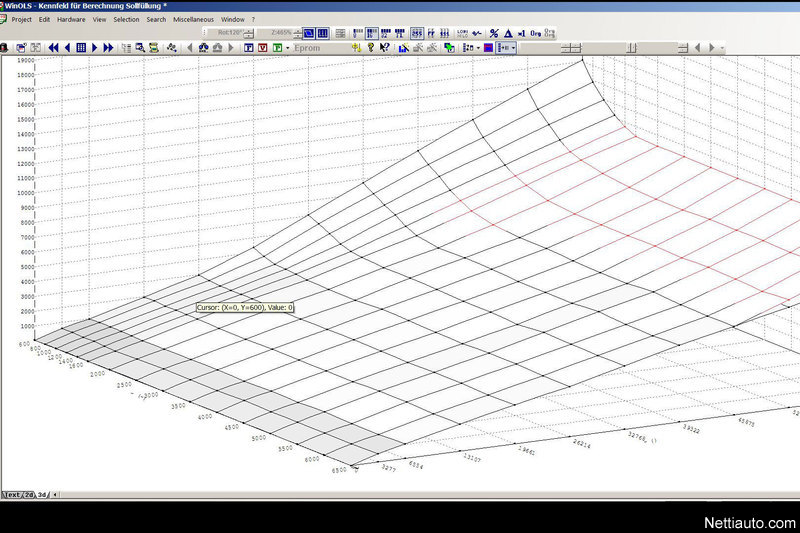The width and height of the screenshot is (800, 533).
Task: Open the Hardware menu
Action: (x=71, y=19)
